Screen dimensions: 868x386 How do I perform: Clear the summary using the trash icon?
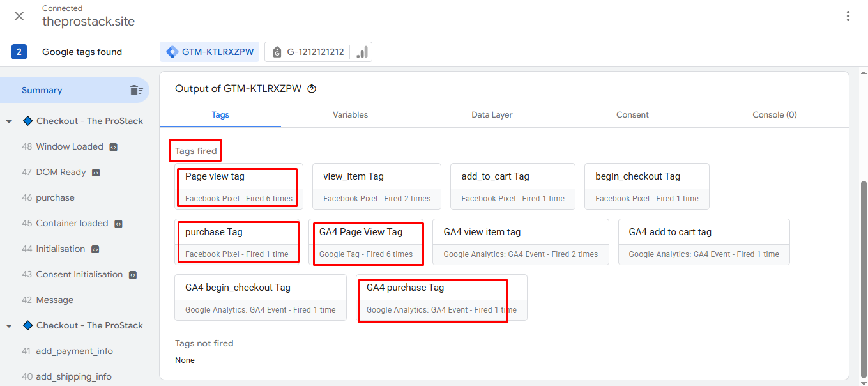[x=137, y=90]
